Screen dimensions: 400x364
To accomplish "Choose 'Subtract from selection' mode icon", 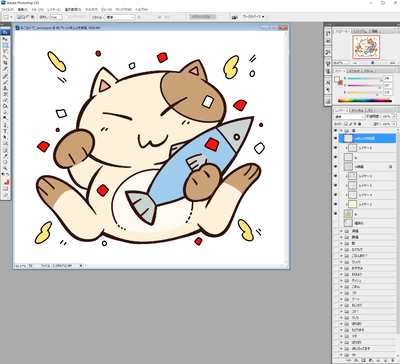I will click(28, 17).
